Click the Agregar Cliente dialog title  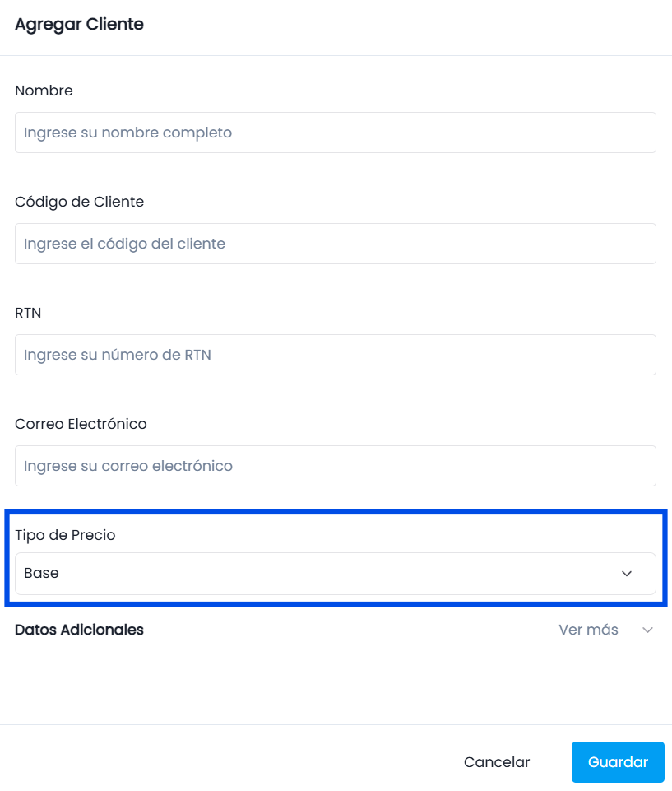(79, 24)
